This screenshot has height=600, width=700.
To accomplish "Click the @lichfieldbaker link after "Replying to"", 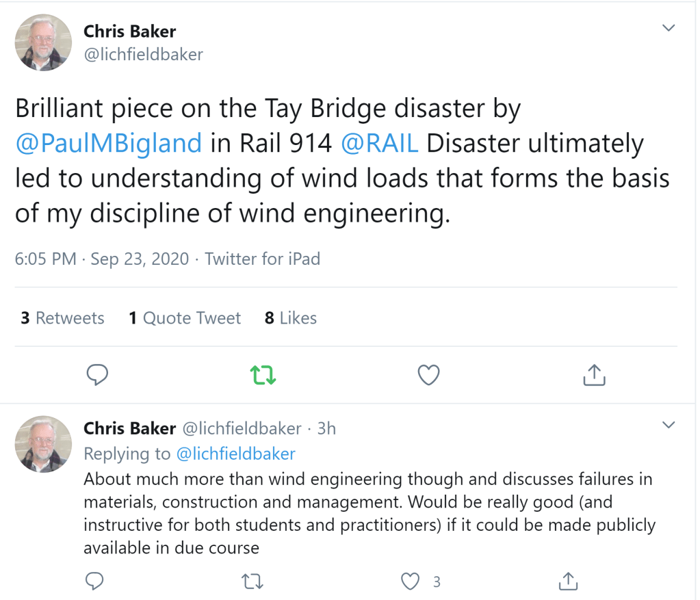I will tap(236, 454).
